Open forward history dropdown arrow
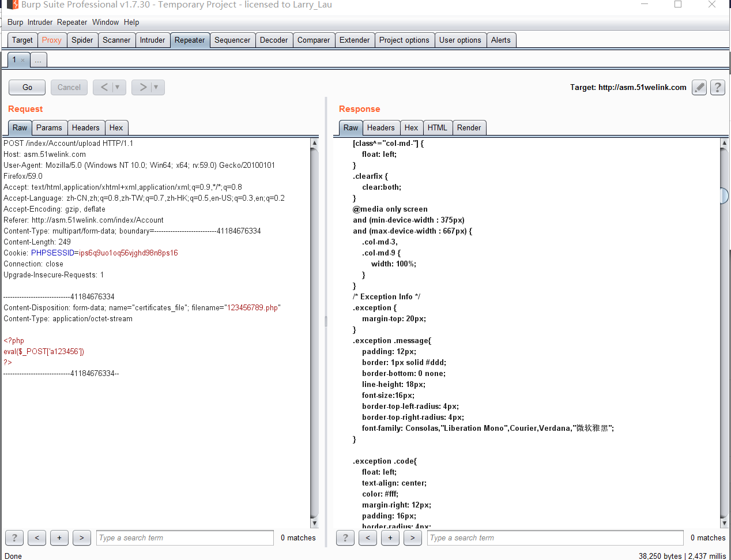731x560 pixels. (156, 87)
